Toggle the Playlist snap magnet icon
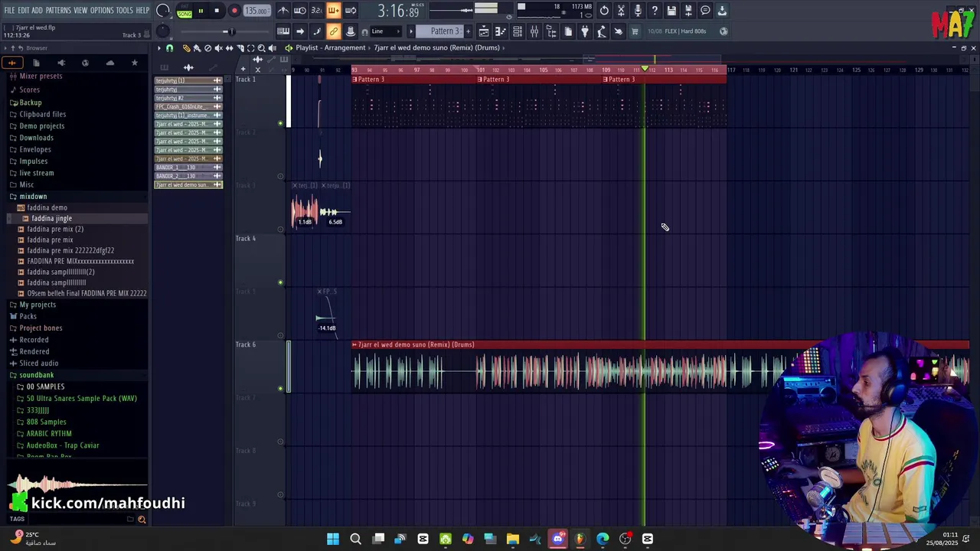The height and width of the screenshot is (551, 980). [169, 47]
